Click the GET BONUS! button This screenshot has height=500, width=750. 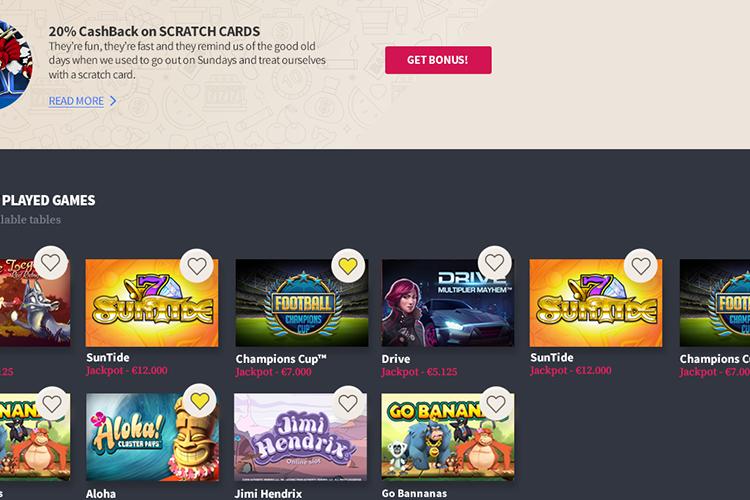click(x=438, y=60)
